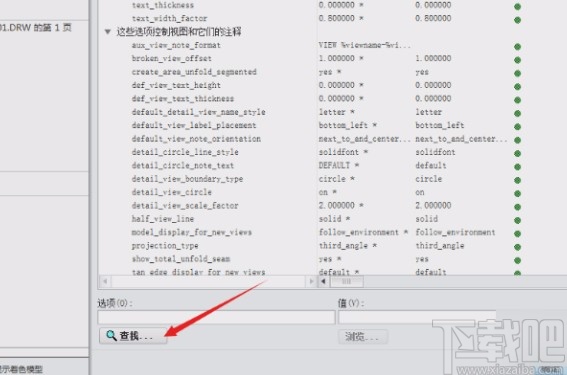Click the bottom_left * value cell
This screenshot has height=375, width=567.
348,125
